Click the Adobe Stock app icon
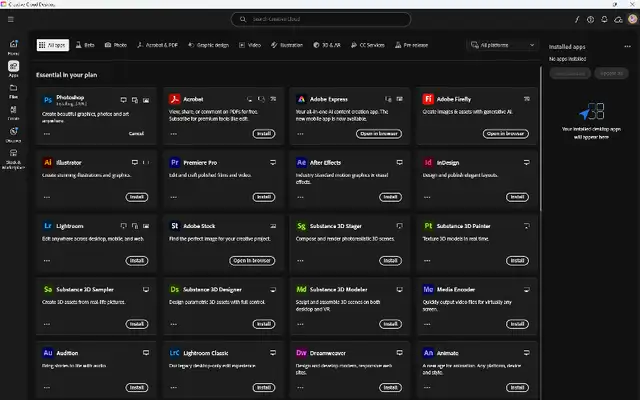Viewport: 640px width, 400px height. click(x=175, y=226)
